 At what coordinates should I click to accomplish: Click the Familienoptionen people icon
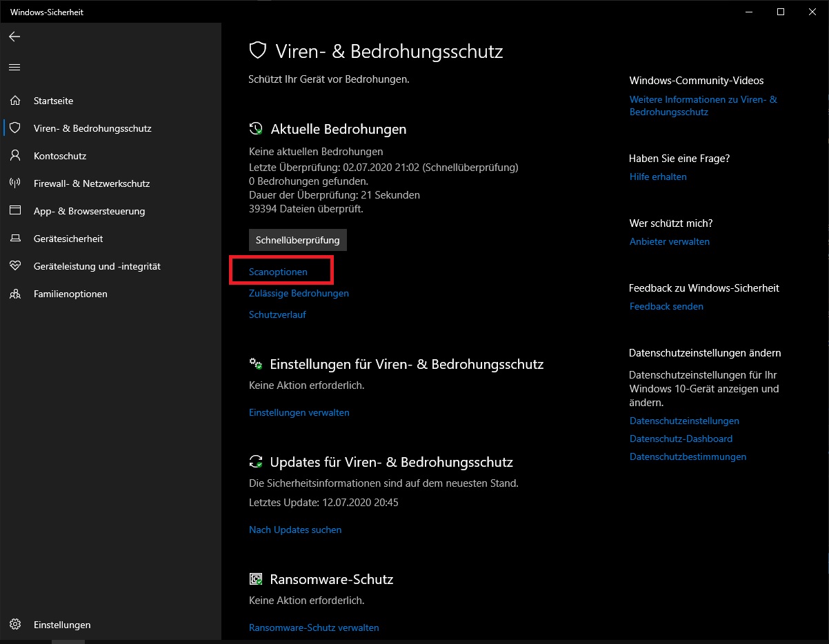click(x=15, y=294)
